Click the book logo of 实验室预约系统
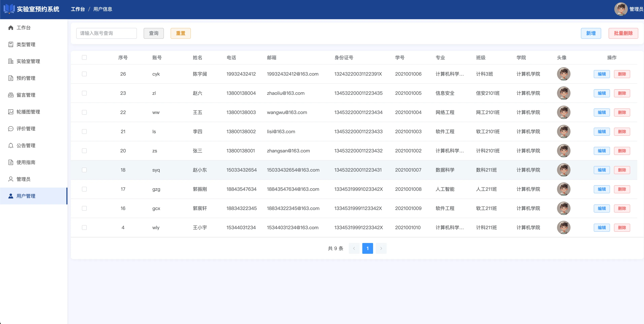This screenshot has height=324, width=644. (x=9, y=9)
